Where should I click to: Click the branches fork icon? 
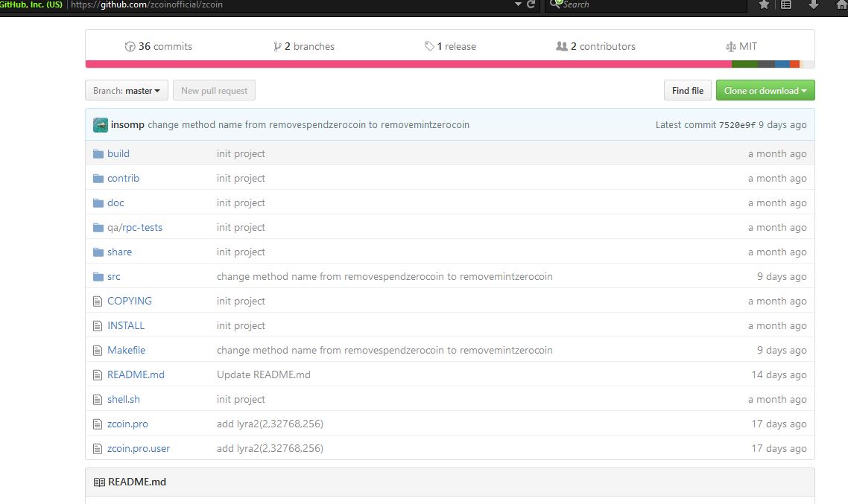coord(277,46)
